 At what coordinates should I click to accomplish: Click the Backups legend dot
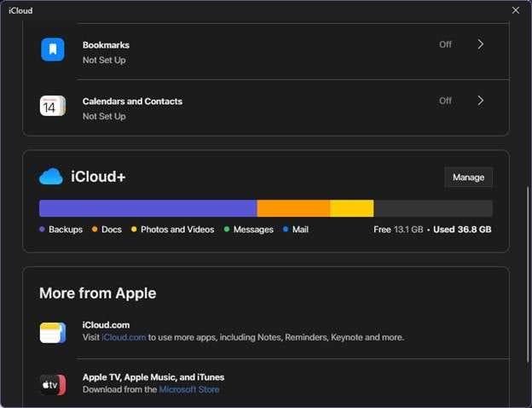42,230
